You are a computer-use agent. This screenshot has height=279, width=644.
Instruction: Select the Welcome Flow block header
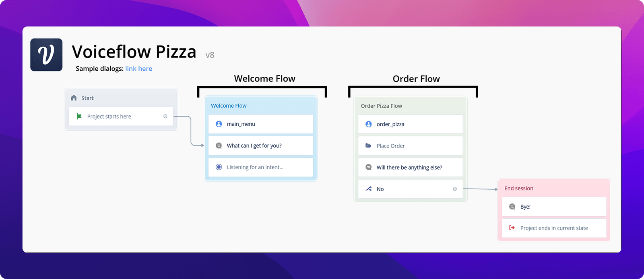tap(261, 106)
